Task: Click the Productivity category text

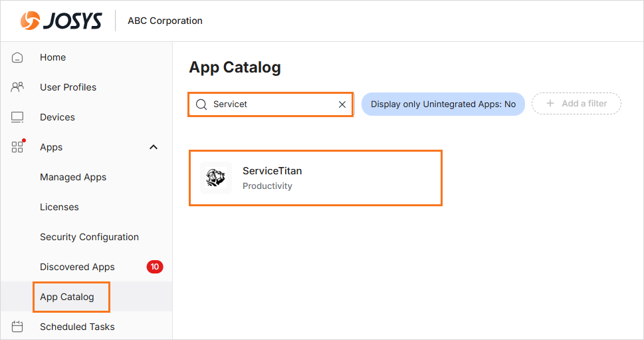Action: tap(267, 186)
